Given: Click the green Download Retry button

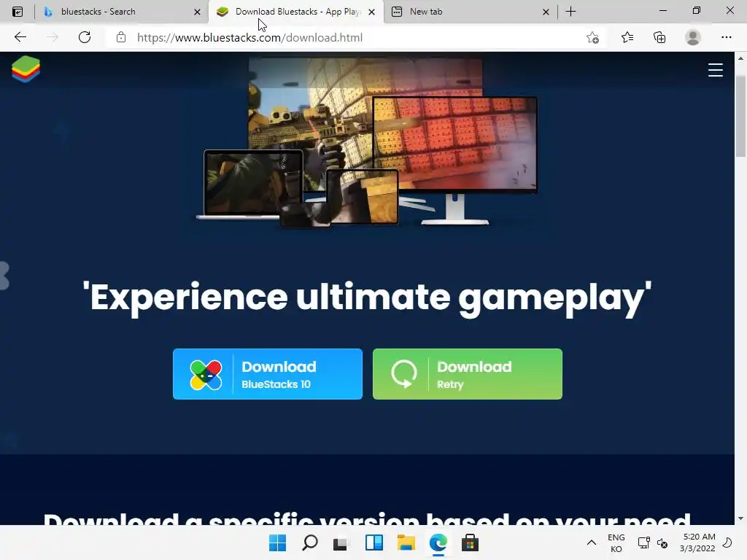Looking at the screenshot, I should coord(468,374).
